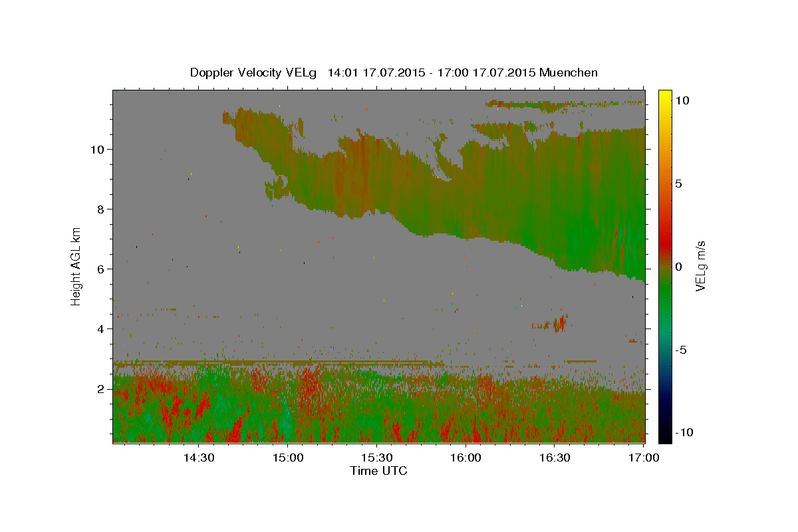Click the colorbar label '-5'
Image resolution: width=798 pixels, height=532 pixels.
pos(680,350)
